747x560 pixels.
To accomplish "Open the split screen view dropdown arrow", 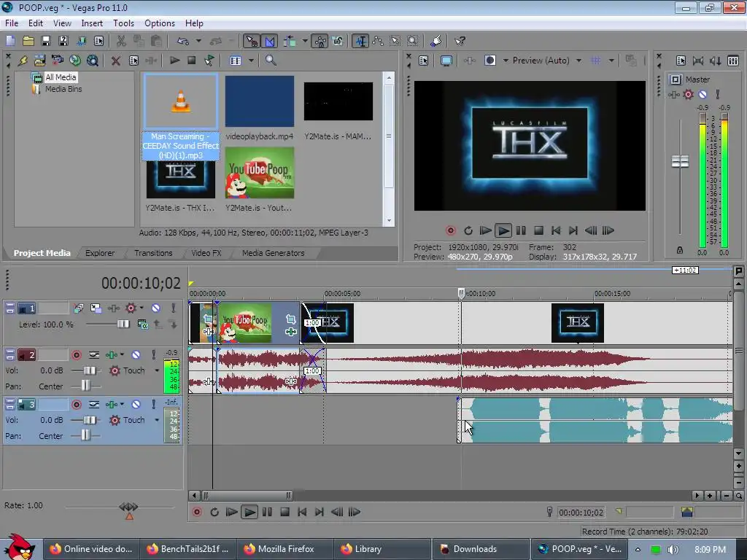I will pos(506,61).
